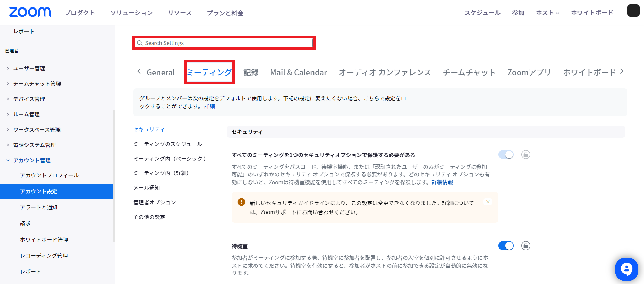Switch to the 記録 tab
This screenshot has width=644, height=284.
[251, 73]
